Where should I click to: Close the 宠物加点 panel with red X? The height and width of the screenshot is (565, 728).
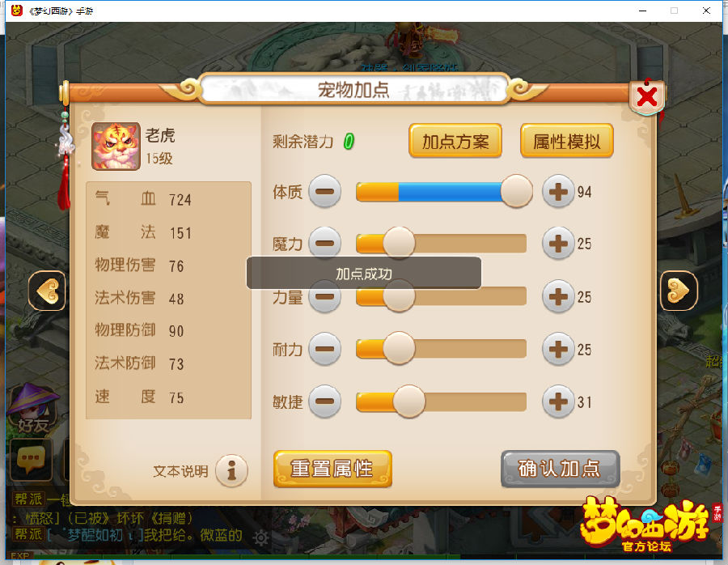pos(647,97)
